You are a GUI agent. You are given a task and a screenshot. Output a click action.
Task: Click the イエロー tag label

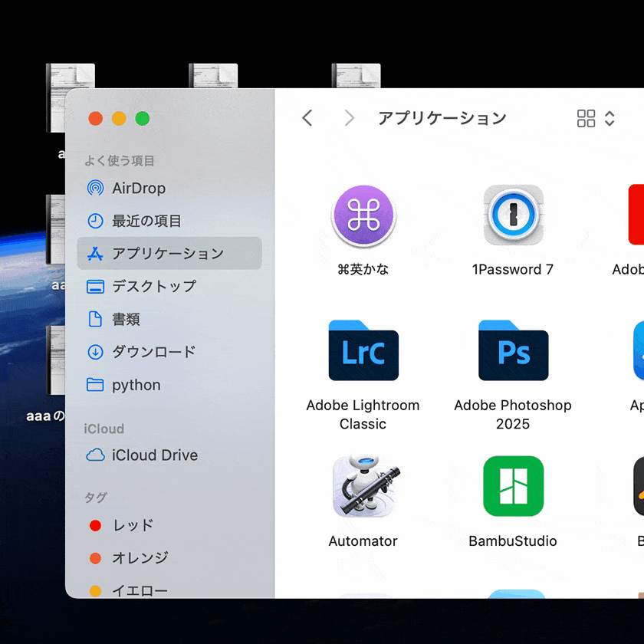click(140, 591)
